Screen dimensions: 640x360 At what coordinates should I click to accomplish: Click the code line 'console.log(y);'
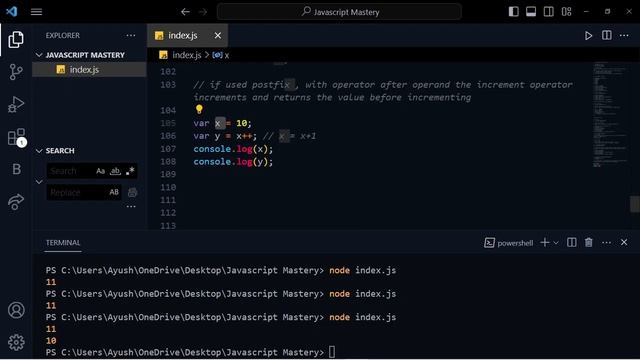233,162
